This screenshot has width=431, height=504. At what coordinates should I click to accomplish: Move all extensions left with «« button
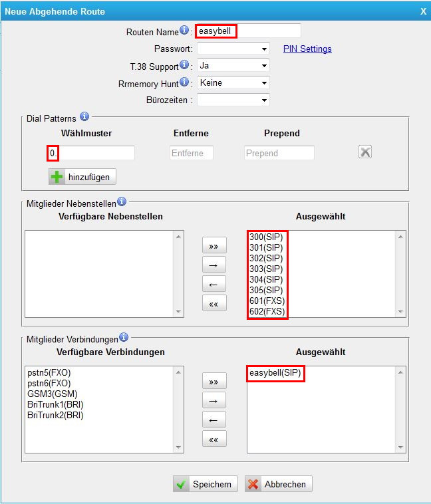pyautogui.click(x=214, y=304)
